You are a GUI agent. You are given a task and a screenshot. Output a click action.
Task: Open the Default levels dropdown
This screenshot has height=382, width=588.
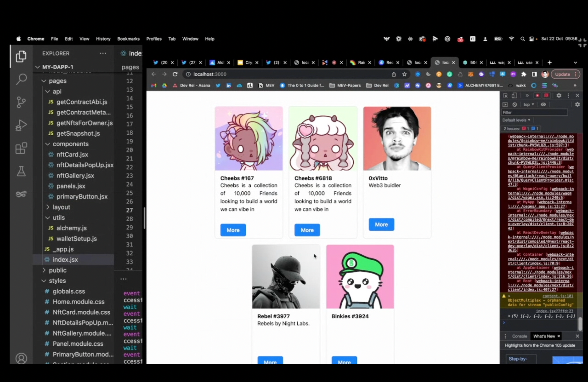[516, 120]
